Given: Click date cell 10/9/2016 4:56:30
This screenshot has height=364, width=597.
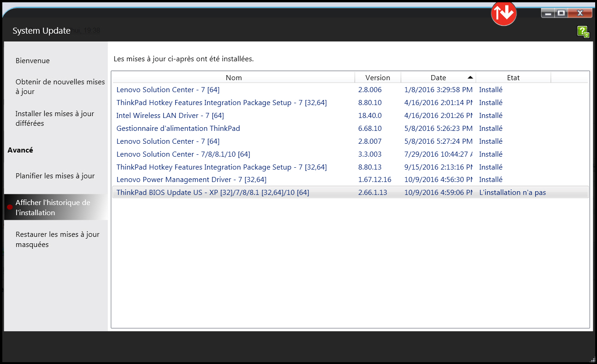Looking at the screenshot, I should coord(438,180).
